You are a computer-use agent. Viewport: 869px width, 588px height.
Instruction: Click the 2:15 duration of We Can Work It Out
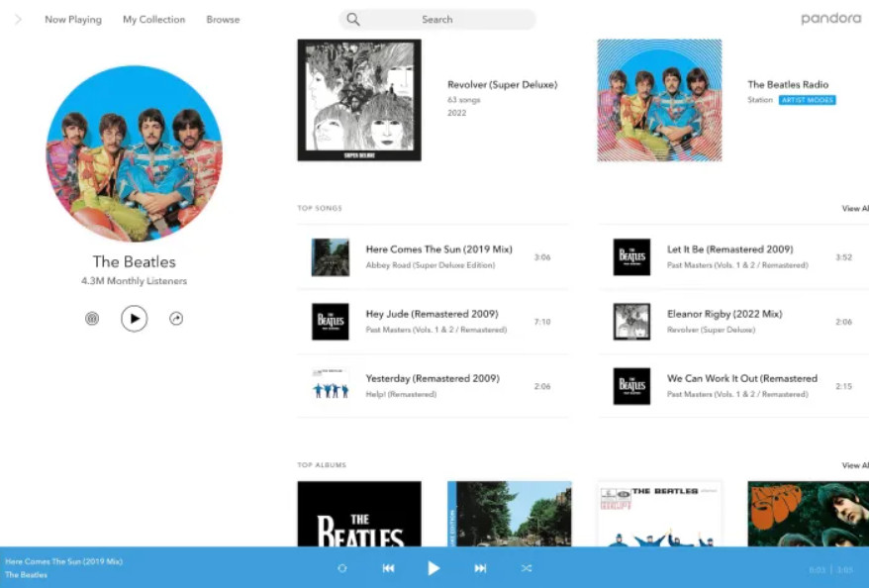point(843,386)
